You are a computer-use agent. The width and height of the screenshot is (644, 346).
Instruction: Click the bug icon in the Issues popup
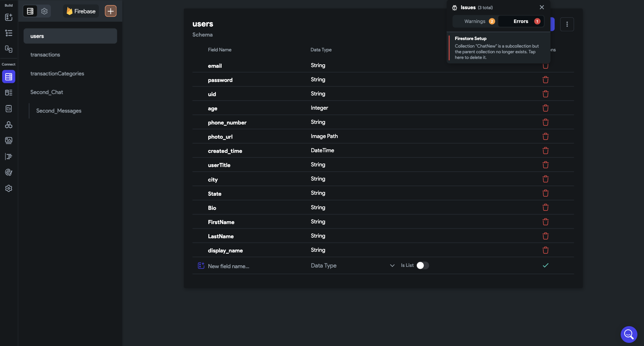455,7
